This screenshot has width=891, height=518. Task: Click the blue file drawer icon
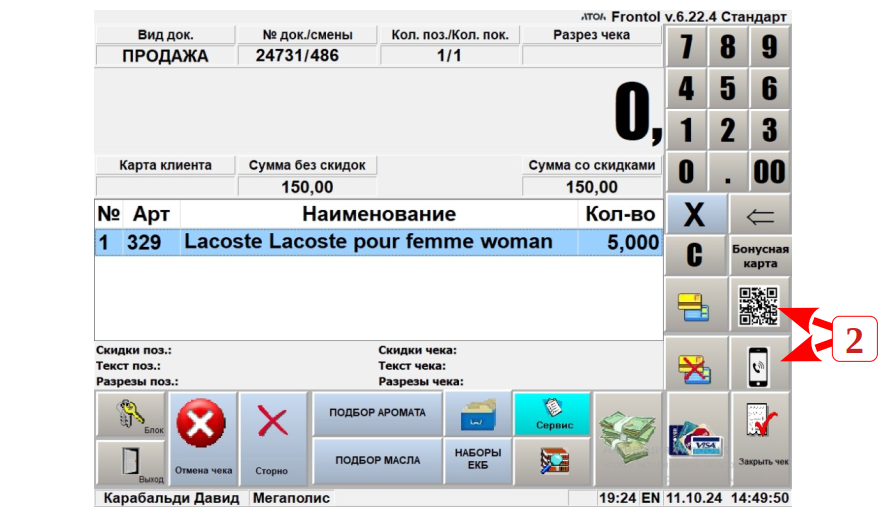point(478,413)
